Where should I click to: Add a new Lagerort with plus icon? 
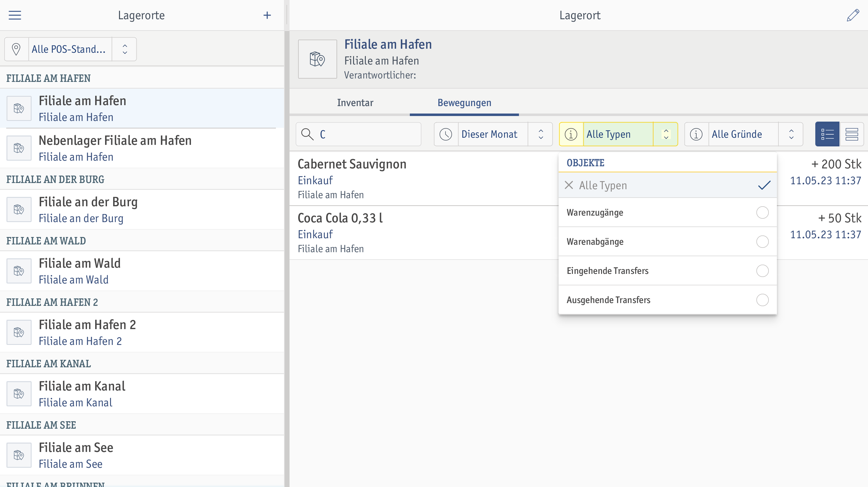pyautogui.click(x=267, y=15)
